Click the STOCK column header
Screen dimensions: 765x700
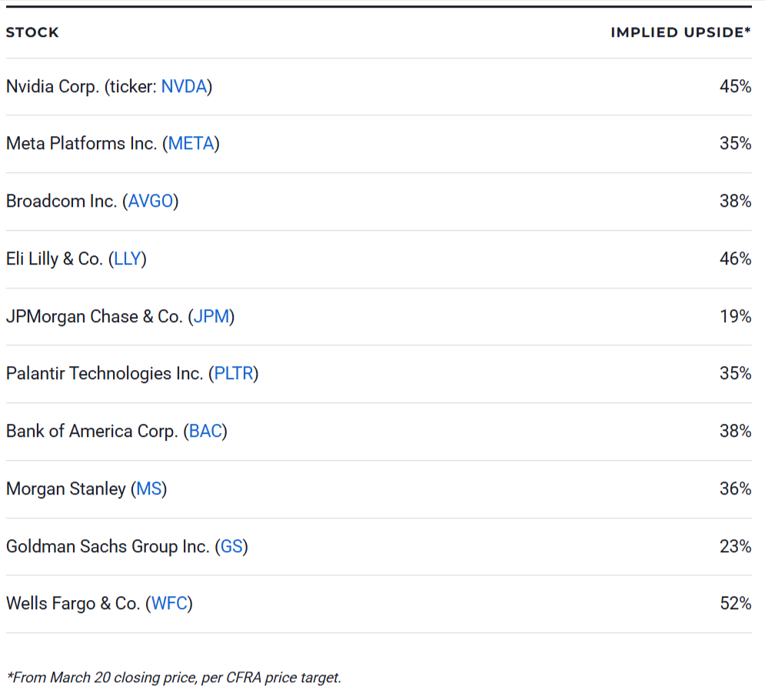32,33
